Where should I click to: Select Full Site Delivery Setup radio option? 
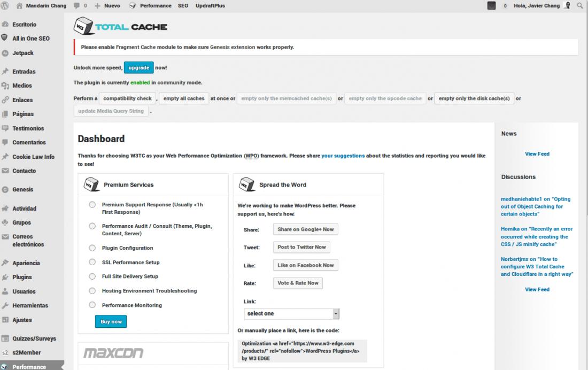coord(92,276)
